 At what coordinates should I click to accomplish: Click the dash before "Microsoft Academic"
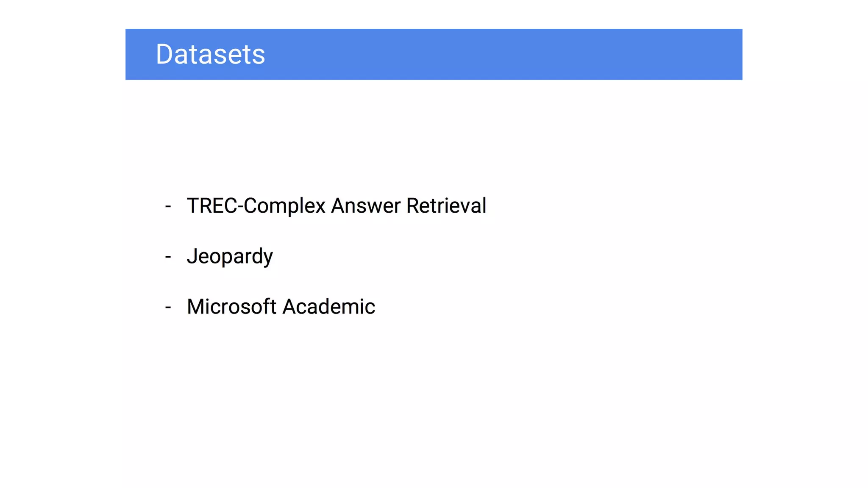coord(168,308)
